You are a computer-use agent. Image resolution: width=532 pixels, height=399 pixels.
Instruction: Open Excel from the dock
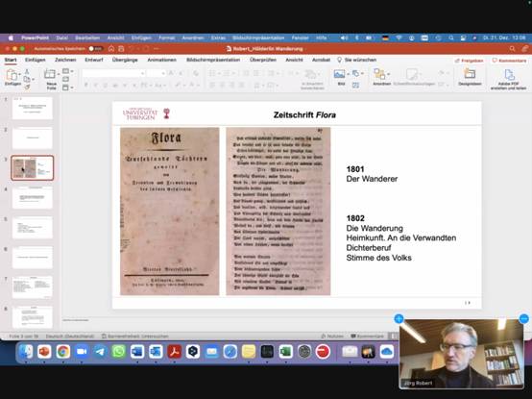(285, 352)
